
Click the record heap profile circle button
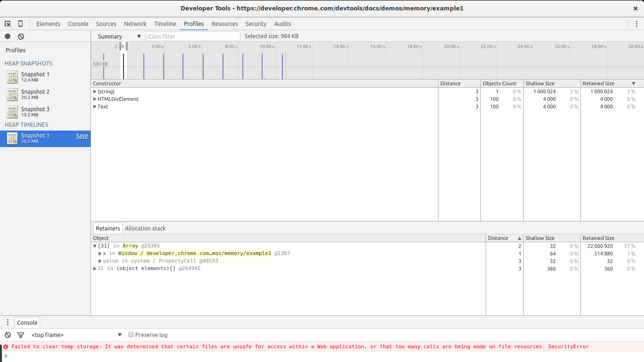[8, 36]
